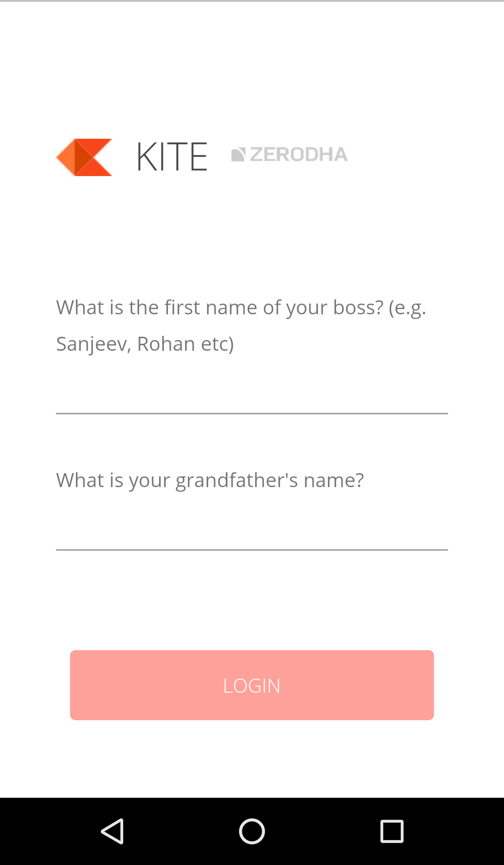This screenshot has width=504, height=865.
Task: Focus the boss first name answer field
Action: [x=252, y=392]
